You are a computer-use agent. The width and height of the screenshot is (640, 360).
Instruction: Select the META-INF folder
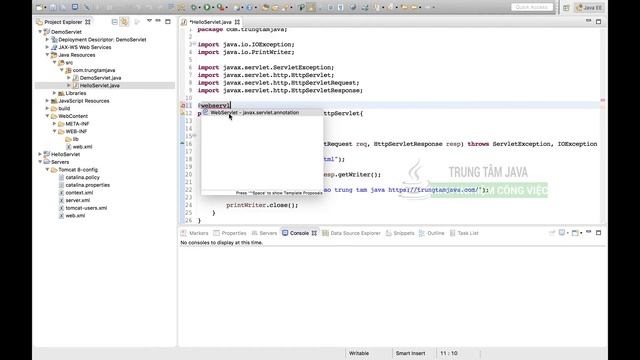[77, 124]
